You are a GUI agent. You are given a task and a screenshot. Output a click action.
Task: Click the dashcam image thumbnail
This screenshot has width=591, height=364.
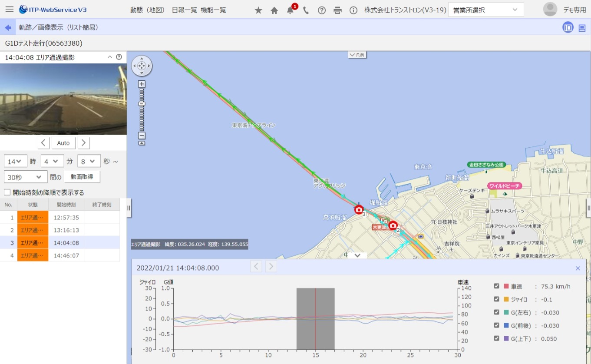coord(63,99)
